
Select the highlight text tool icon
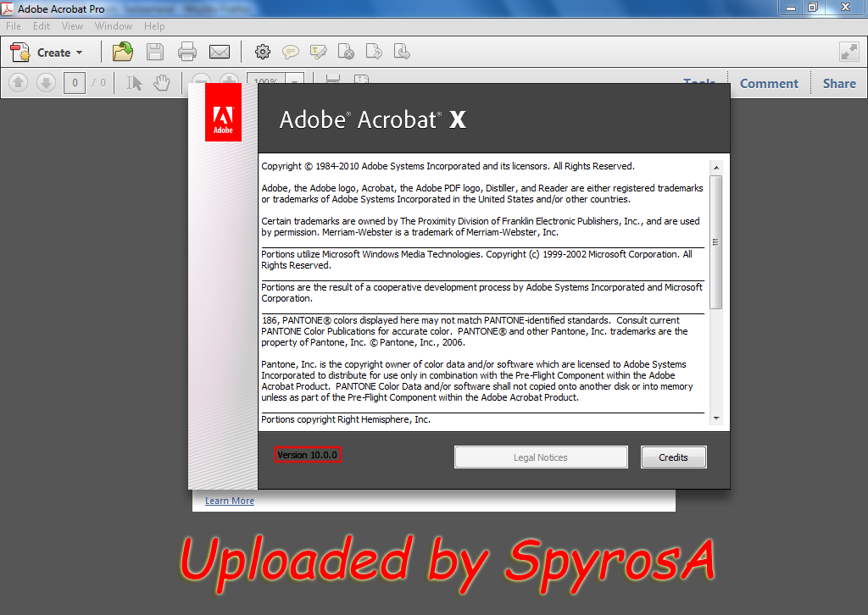pyautogui.click(x=319, y=52)
